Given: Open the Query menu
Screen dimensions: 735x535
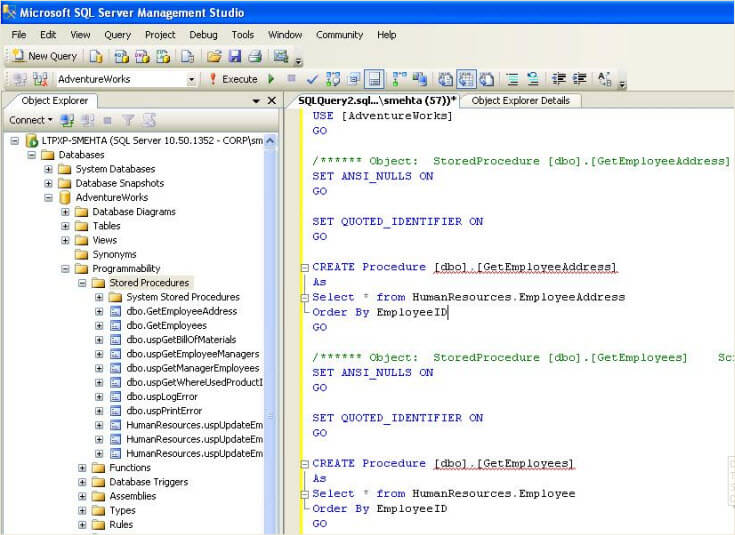Looking at the screenshot, I should (x=118, y=35).
